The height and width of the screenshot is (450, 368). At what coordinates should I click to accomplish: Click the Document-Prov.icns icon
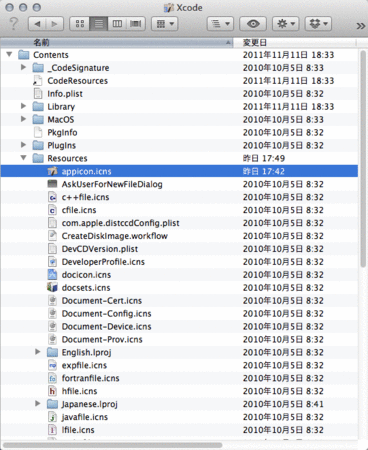[52, 339]
